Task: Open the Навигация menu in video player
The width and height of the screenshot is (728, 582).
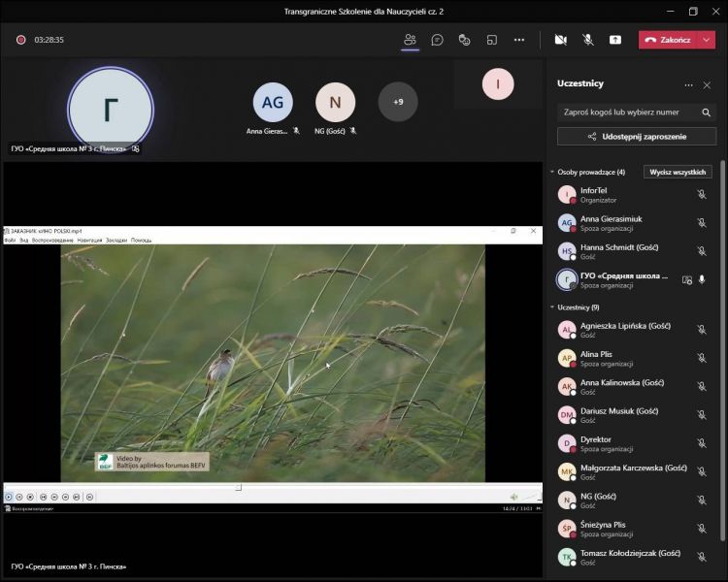Action: [89, 240]
